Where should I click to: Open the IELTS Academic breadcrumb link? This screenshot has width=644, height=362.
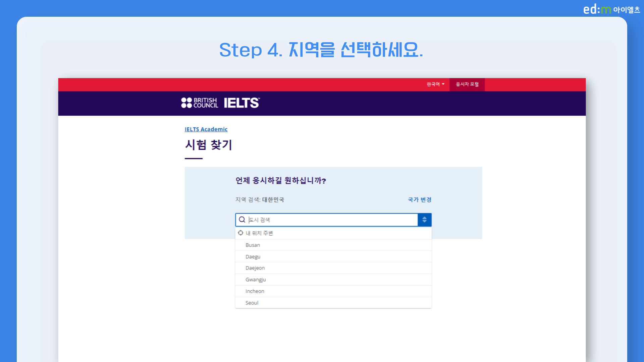point(206,129)
